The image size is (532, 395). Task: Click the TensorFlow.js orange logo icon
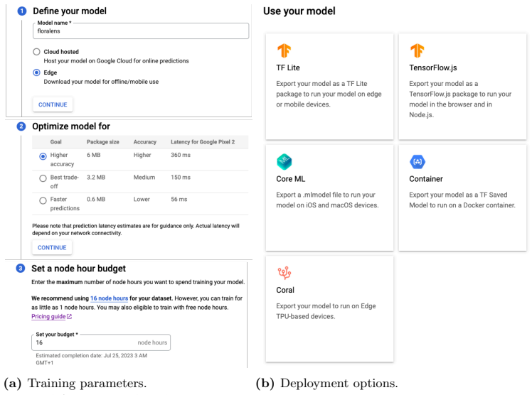tap(417, 51)
